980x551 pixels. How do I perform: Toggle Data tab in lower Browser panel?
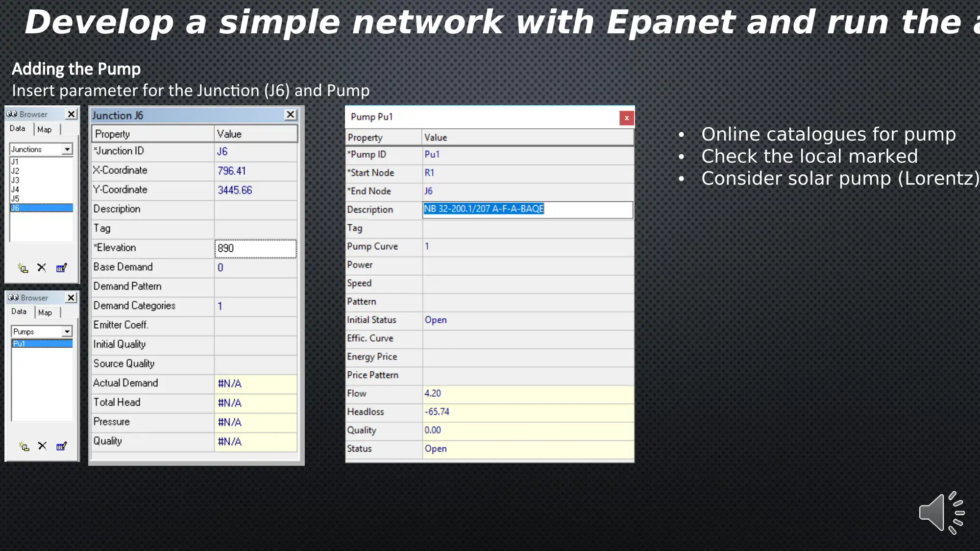coord(19,311)
